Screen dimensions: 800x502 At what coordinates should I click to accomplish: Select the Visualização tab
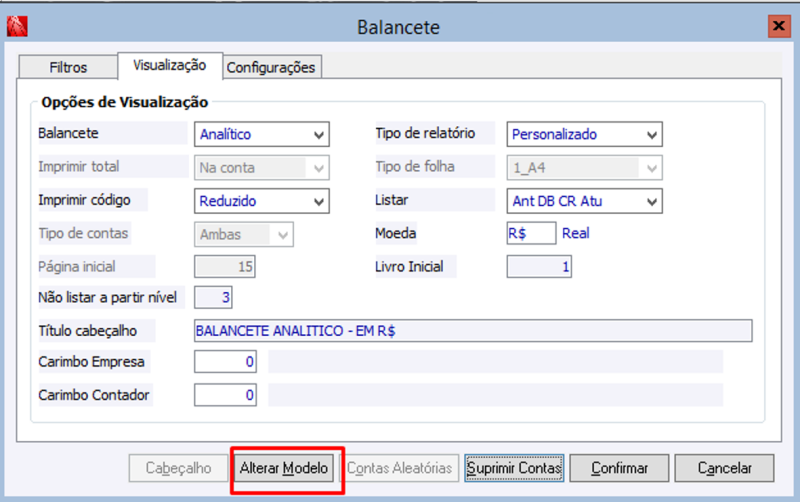click(170, 66)
